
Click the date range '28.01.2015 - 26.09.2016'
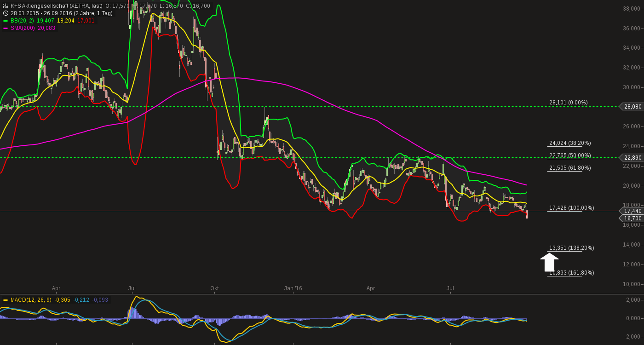(x=41, y=13)
